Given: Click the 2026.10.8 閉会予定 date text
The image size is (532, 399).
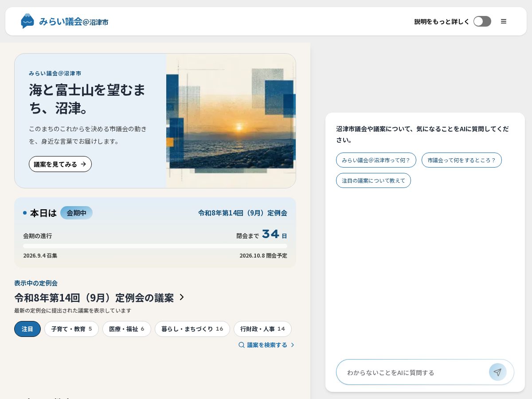Looking at the screenshot, I should [263, 256].
